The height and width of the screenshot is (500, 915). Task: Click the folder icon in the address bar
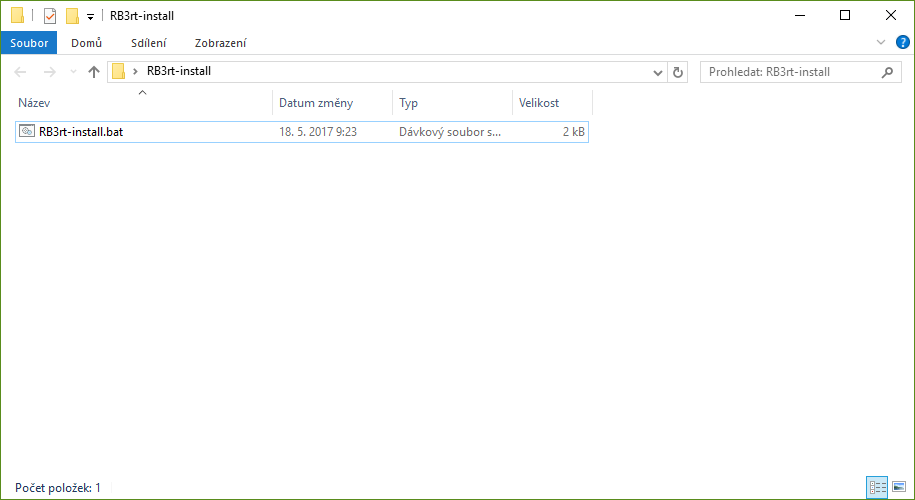click(x=118, y=71)
